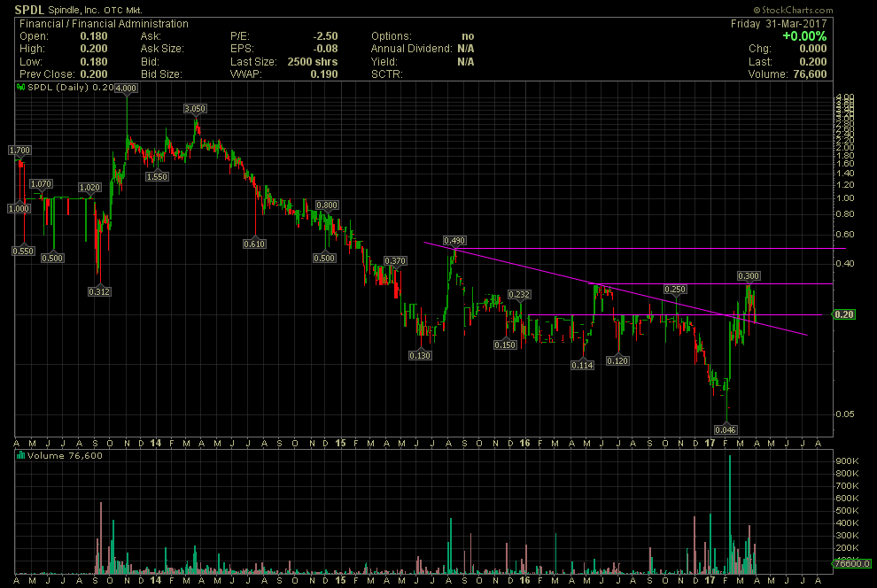Click the 0.150 low price label
This screenshot has height=588, width=877.
(x=505, y=344)
